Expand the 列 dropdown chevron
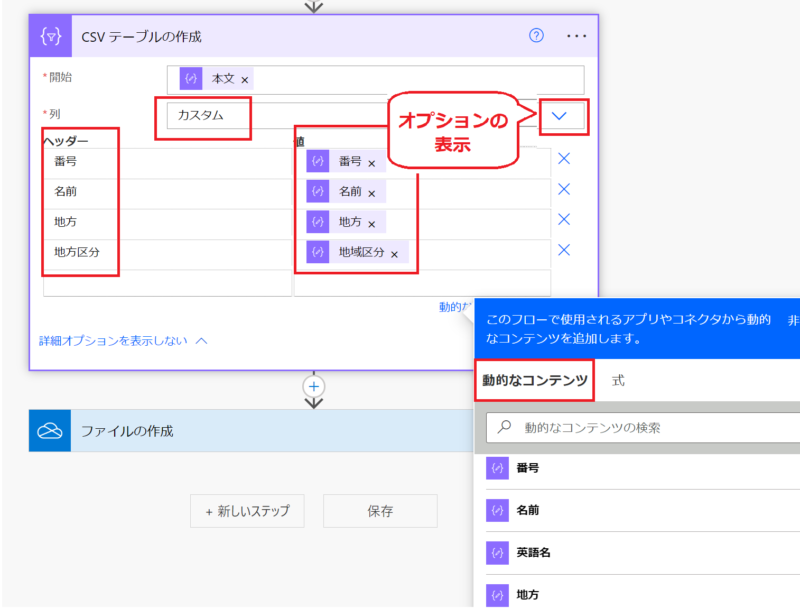The height and width of the screenshot is (608, 800). coord(560,116)
